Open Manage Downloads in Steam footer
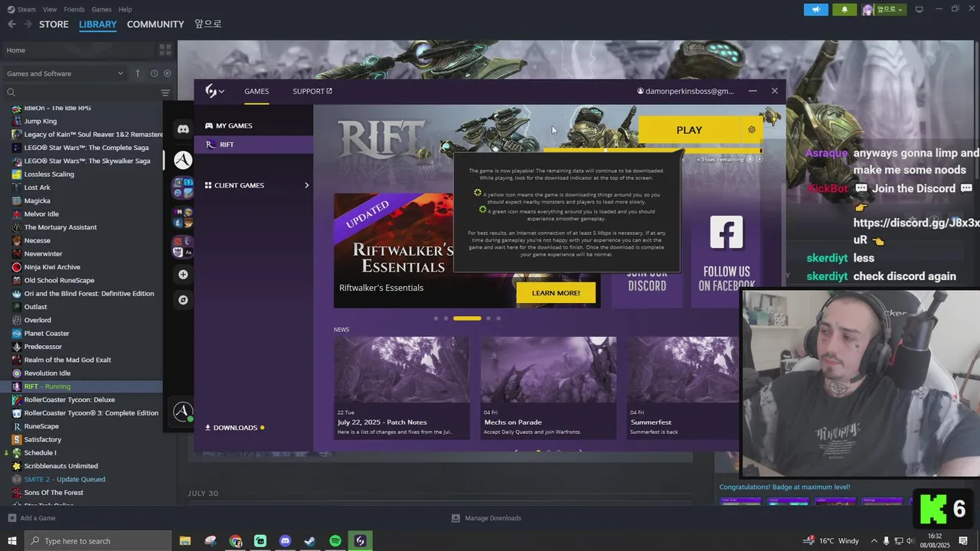This screenshot has height=551, width=980. 486,518
